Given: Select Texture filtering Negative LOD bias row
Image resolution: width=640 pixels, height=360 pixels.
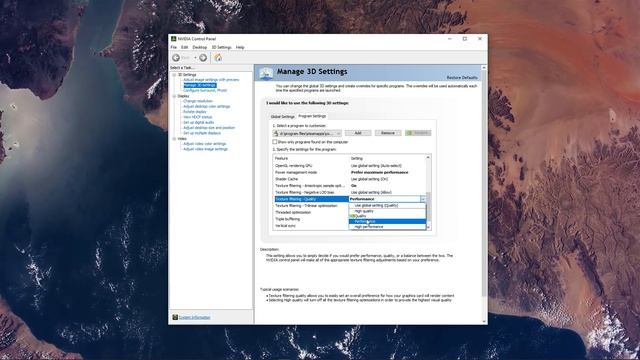Looking at the screenshot, I should 349,192.
